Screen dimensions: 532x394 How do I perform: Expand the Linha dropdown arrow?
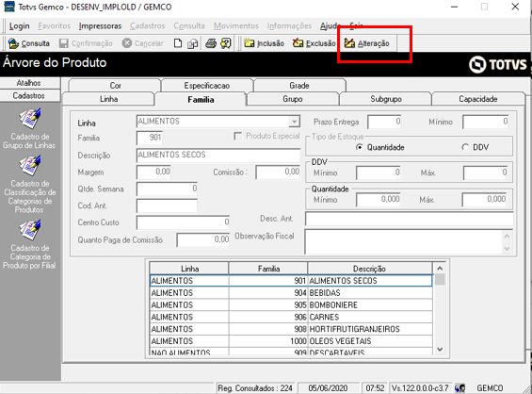point(294,122)
